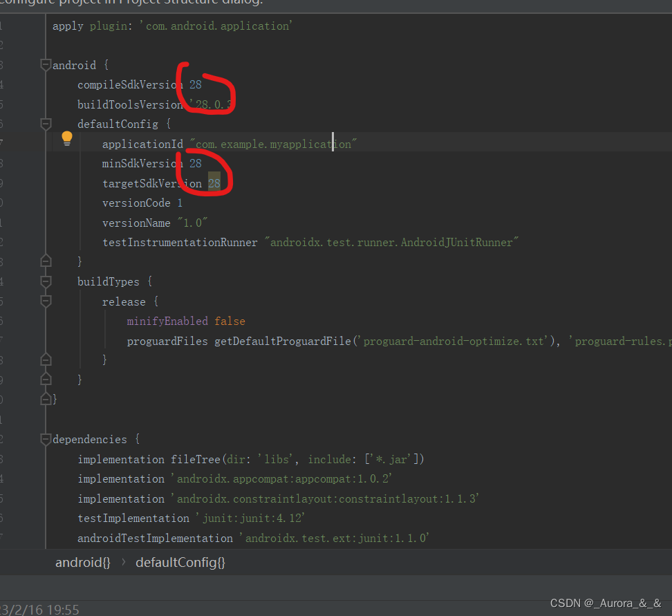Click the minSdkVersion 28 value

tap(195, 163)
